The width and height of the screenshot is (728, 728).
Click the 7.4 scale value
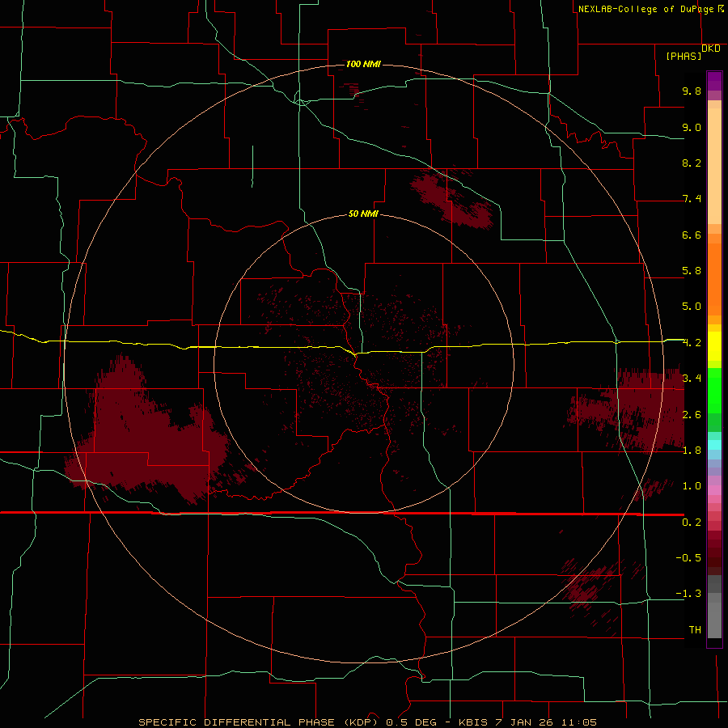coord(692,199)
